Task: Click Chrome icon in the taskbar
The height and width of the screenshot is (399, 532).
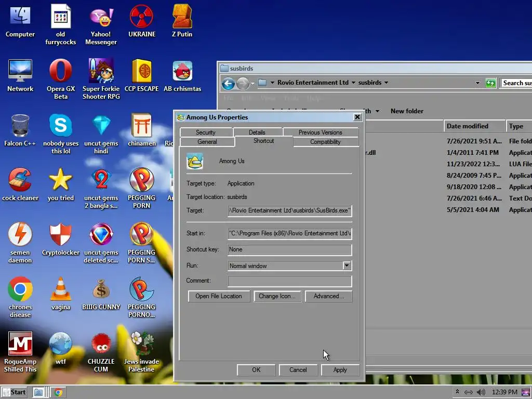Action: pyautogui.click(x=58, y=392)
